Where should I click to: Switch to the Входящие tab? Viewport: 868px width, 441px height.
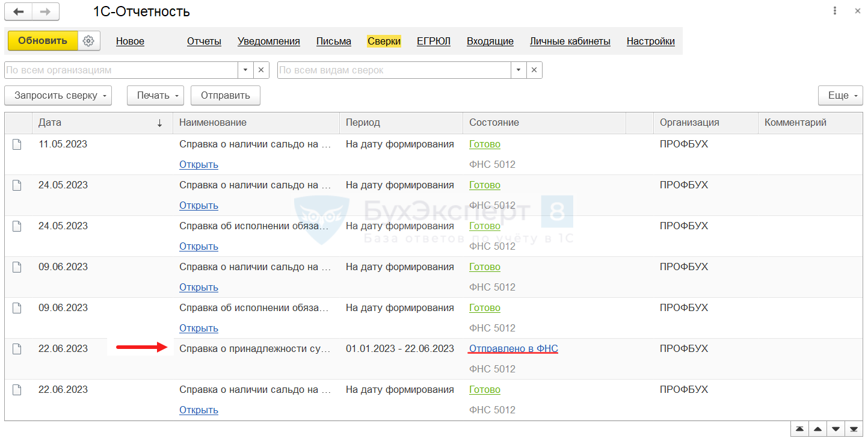point(490,41)
